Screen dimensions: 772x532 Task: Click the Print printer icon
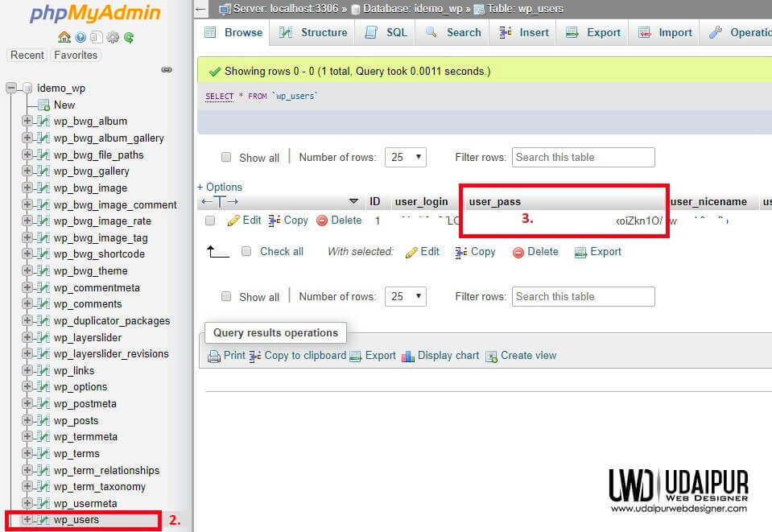click(x=214, y=356)
